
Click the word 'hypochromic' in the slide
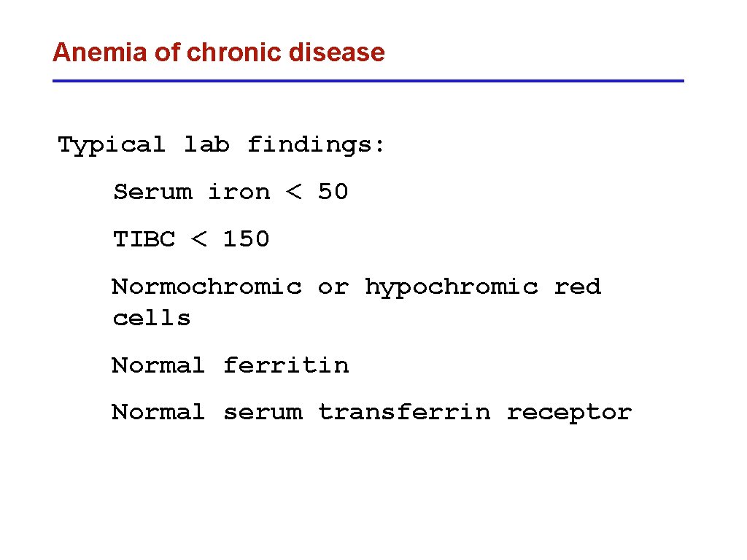click(452, 287)
